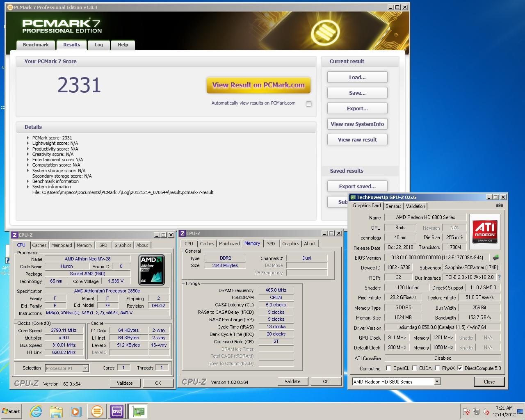The image size is (525, 420).
Task: Tick the PhysX checkbox in GPU-Z
Action: click(x=437, y=368)
